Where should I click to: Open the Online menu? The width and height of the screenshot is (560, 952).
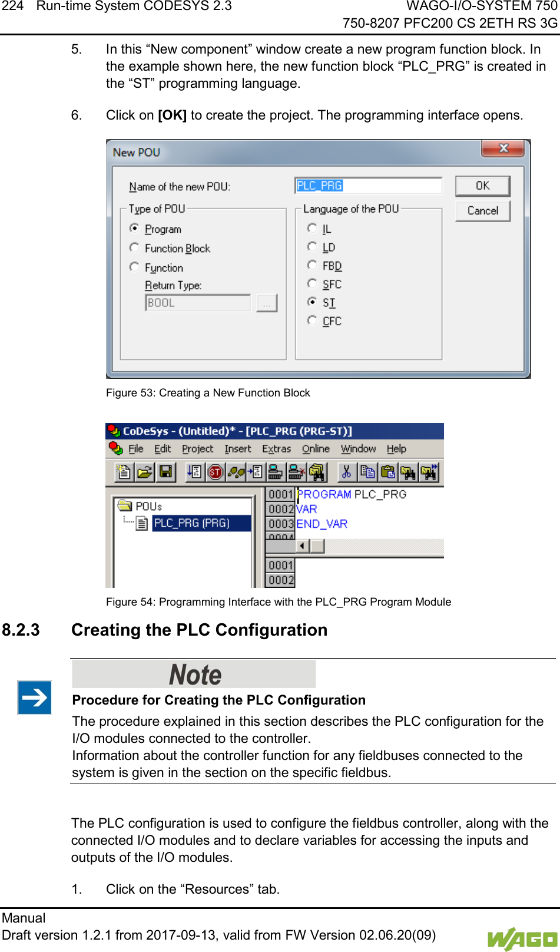tap(316, 449)
